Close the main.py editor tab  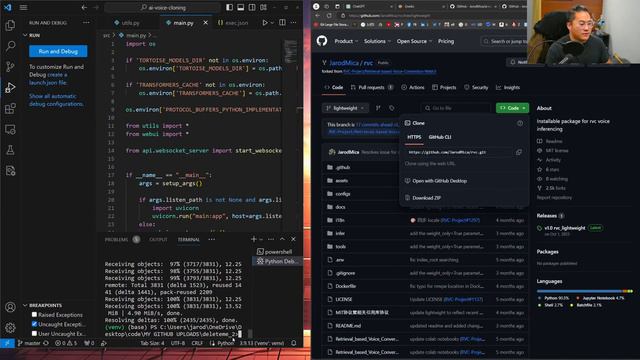(x=205, y=23)
